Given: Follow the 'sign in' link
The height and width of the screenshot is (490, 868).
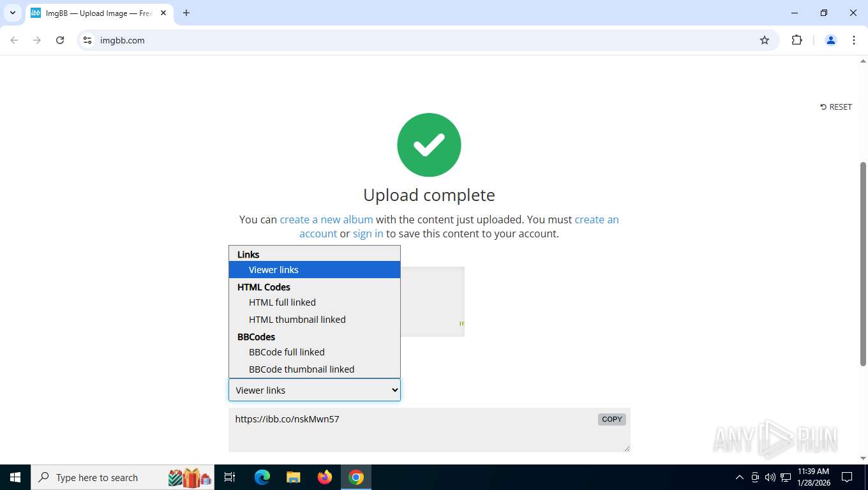Looking at the screenshot, I should [x=368, y=234].
